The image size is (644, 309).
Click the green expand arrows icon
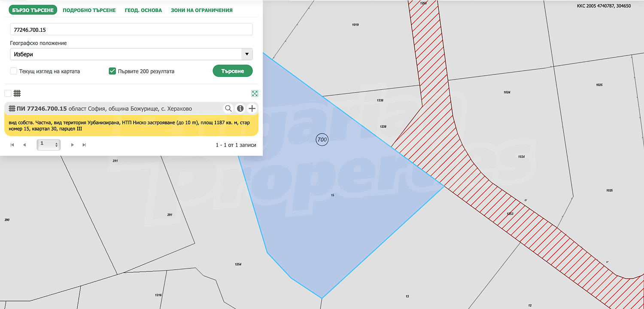pos(255,93)
